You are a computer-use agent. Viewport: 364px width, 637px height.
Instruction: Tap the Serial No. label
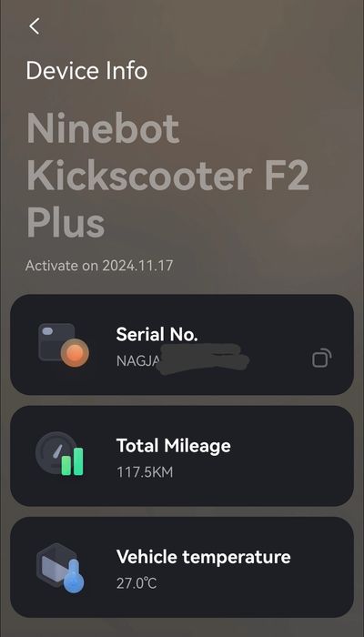pos(157,334)
